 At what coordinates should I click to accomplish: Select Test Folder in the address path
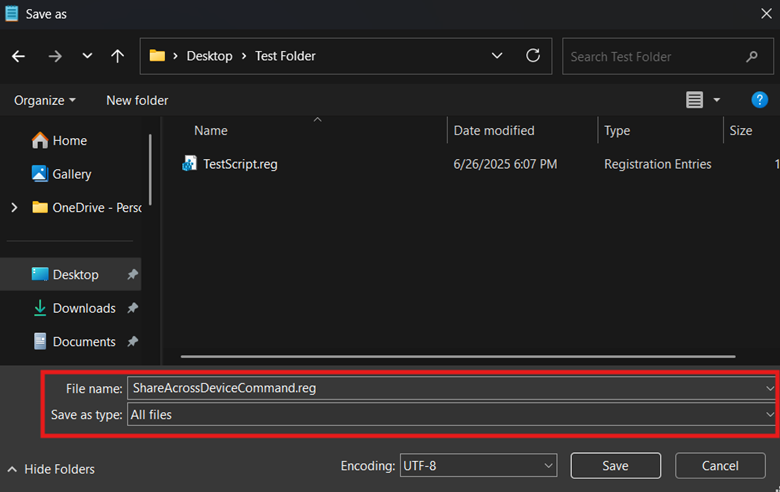[x=285, y=56]
